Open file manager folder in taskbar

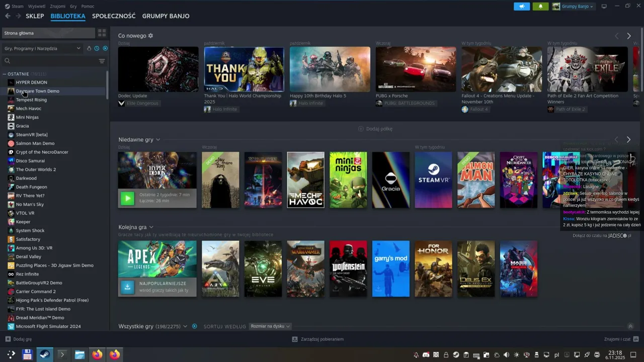[x=79, y=354]
